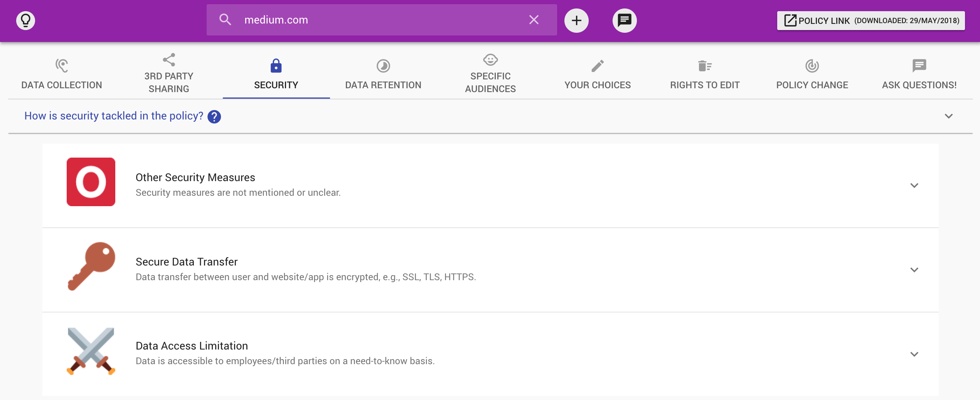This screenshot has width=980, height=400.
Task: Go to the Data Retention tab
Action: pyautogui.click(x=383, y=74)
